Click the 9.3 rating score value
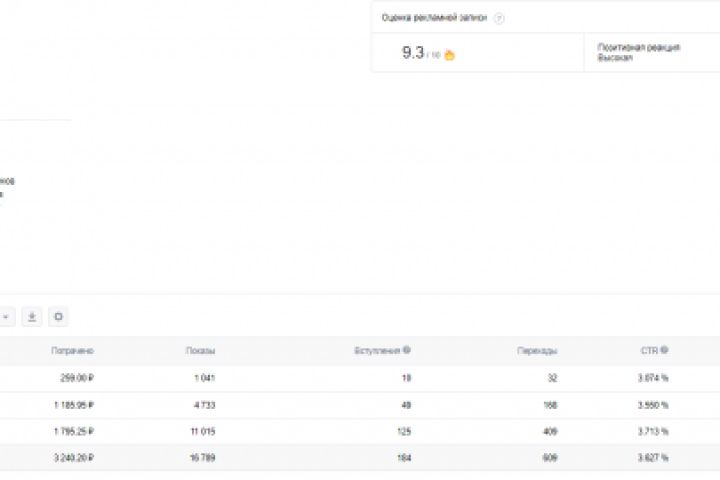 (x=413, y=53)
